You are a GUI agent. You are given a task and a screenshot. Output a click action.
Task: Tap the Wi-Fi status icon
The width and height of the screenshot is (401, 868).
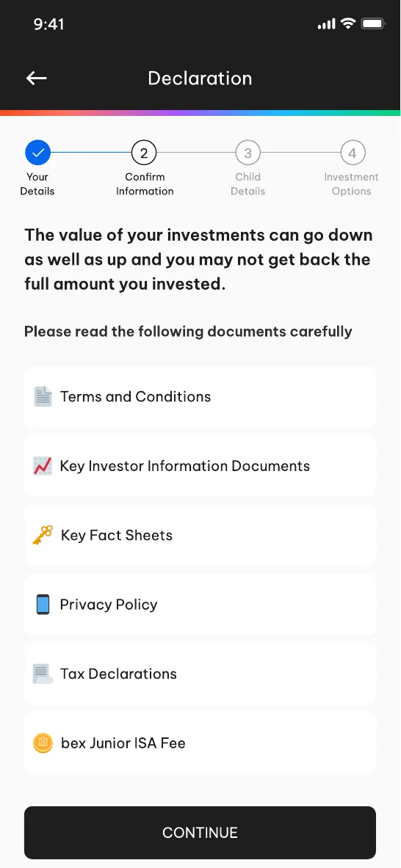click(348, 23)
